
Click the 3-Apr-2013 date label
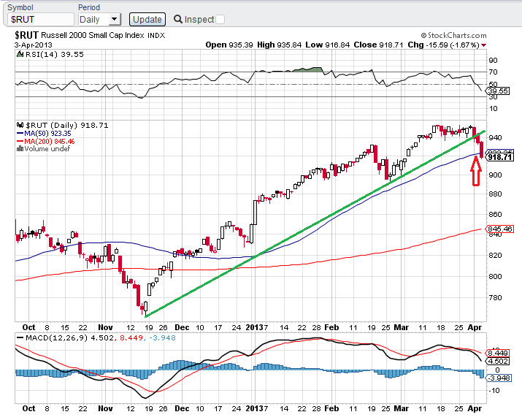(34, 45)
